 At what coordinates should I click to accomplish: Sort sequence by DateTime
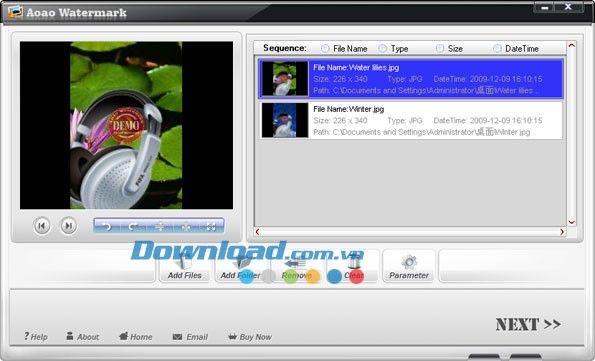click(x=497, y=49)
